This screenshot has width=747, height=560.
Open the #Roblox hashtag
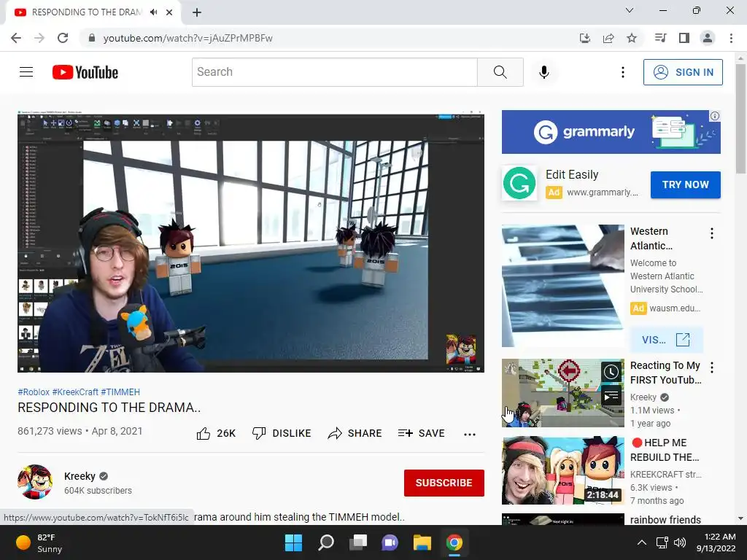pos(34,392)
